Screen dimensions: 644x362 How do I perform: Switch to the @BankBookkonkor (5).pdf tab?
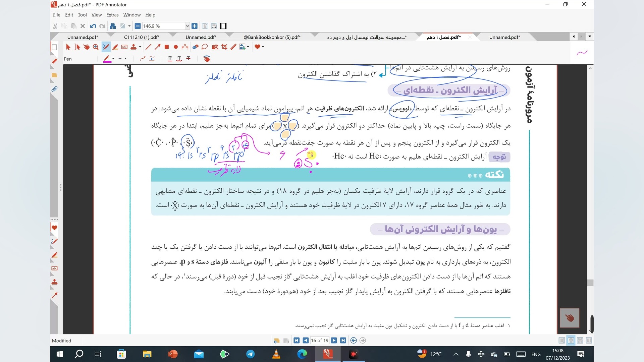[x=272, y=37]
